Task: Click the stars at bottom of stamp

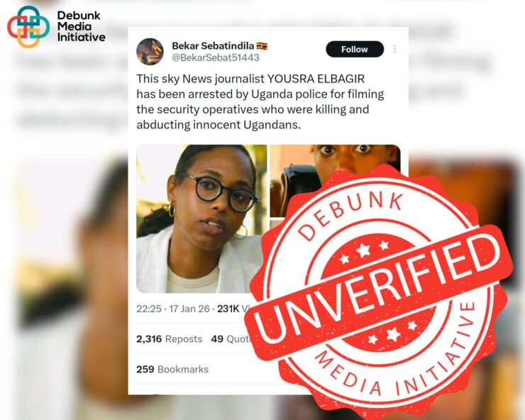Action: (392, 332)
